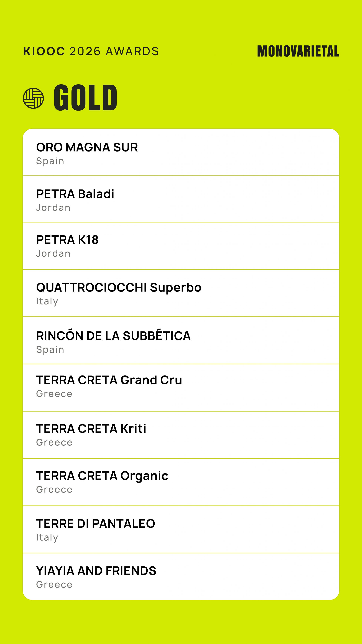Select the RINCÓN DE LA SUBBÉTICA row
The image size is (362, 644).
(x=181, y=340)
